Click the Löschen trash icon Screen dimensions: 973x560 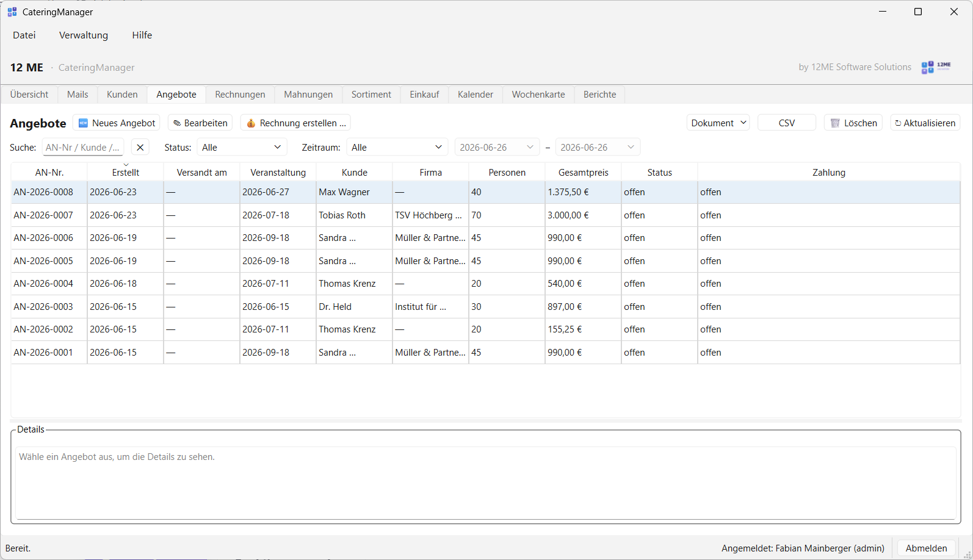pos(836,123)
